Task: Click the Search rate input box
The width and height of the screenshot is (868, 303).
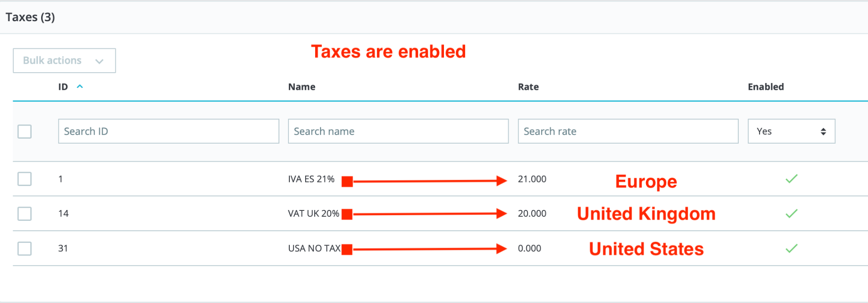Action: click(627, 131)
